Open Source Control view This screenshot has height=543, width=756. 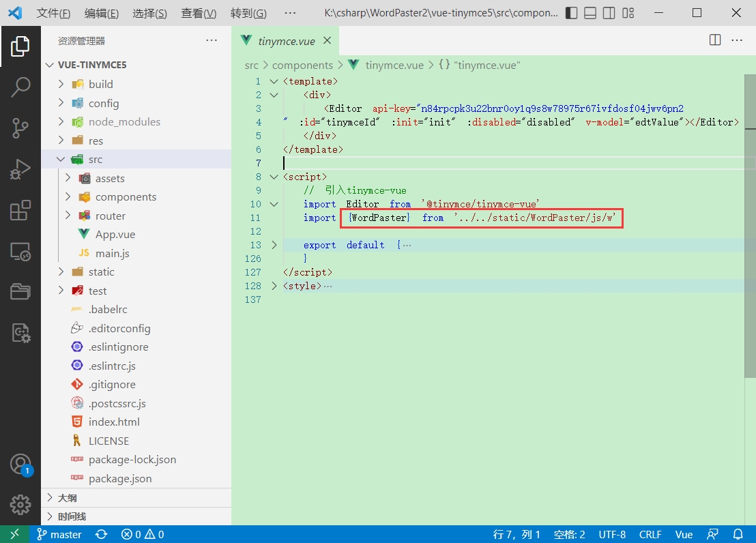point(20,128)
